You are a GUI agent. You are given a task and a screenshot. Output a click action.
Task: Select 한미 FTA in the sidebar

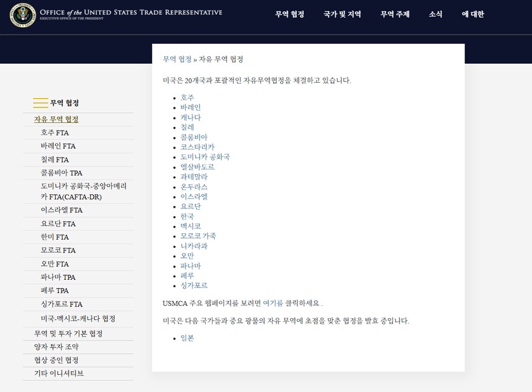(x=54, y=237)
